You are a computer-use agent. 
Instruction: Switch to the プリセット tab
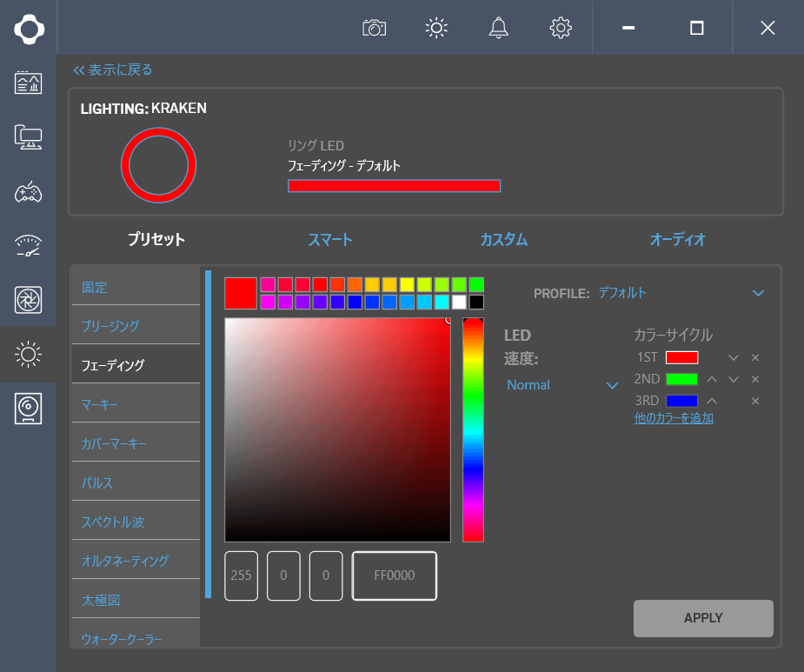coord(156,239)
